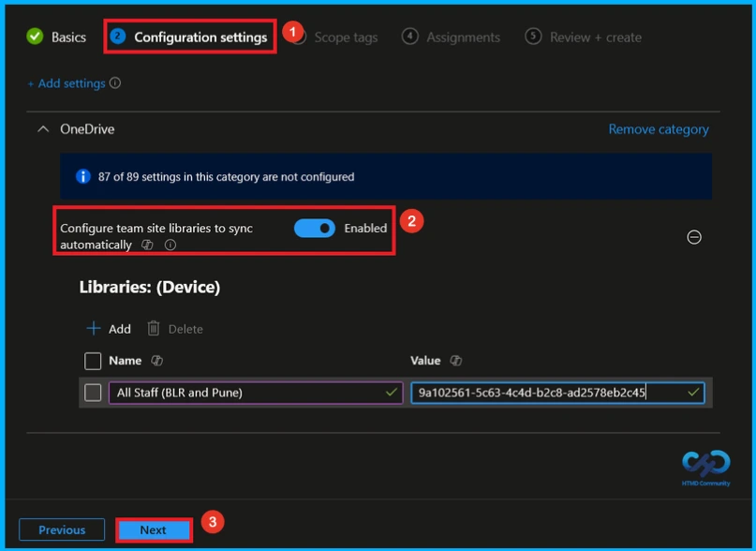Click the Next button
756x551 pixels.
point(154,529)
